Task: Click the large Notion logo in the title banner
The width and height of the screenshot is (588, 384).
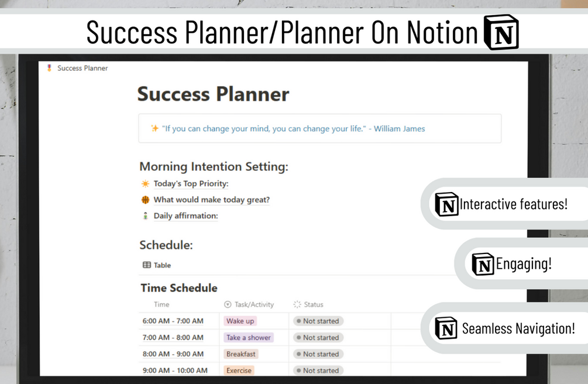Action: tap(501, 32)
